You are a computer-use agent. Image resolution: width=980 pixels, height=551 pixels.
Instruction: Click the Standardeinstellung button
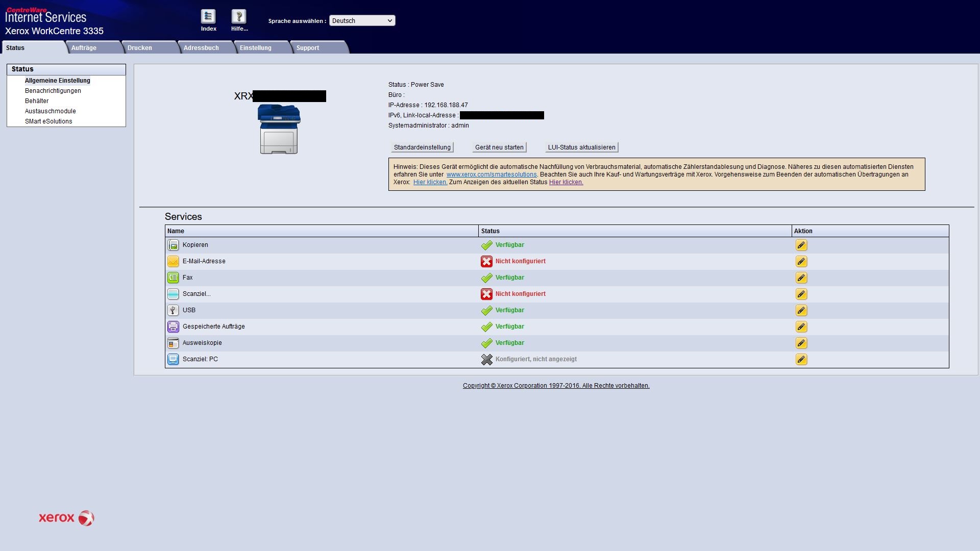422,147
